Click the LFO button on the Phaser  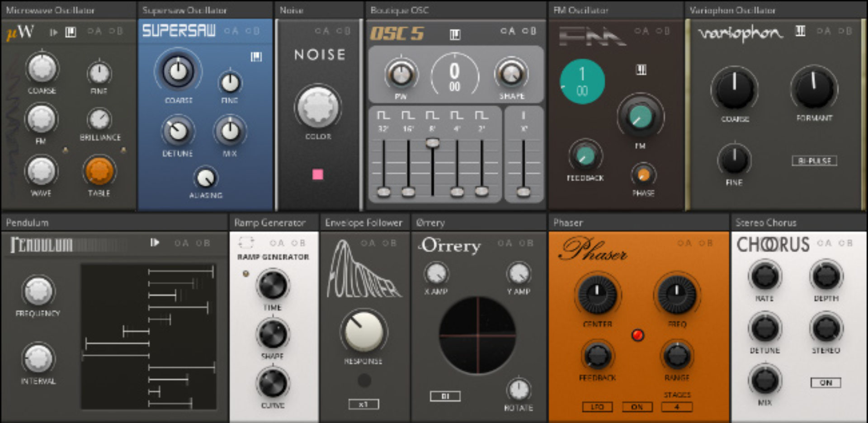click(x=598, y=407)
